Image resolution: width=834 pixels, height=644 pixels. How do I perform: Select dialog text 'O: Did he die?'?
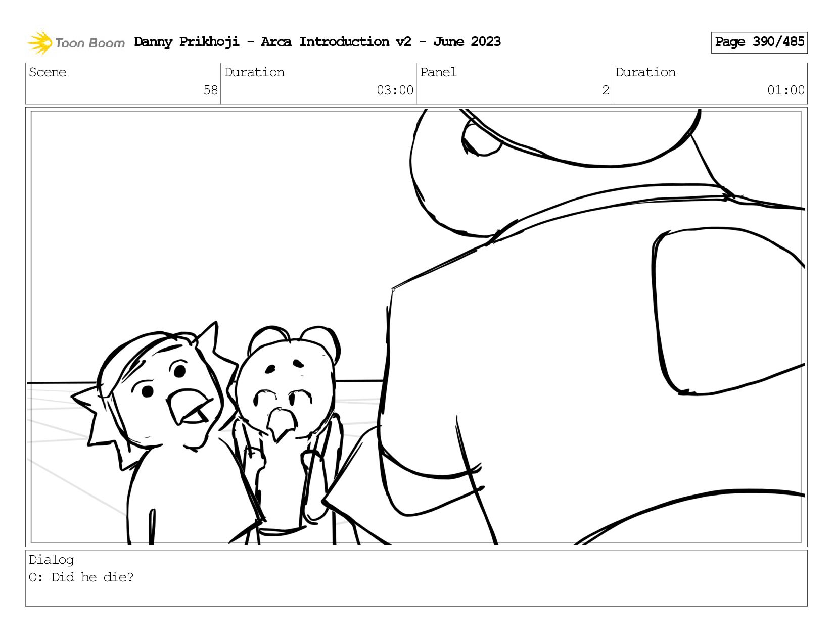pos(81,577)
